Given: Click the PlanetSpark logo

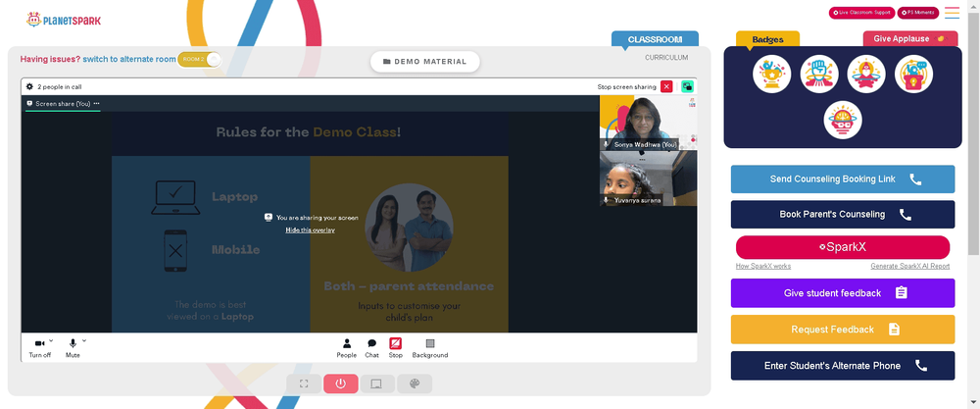Looking at the screenshot, I should [x=63, y=20].
